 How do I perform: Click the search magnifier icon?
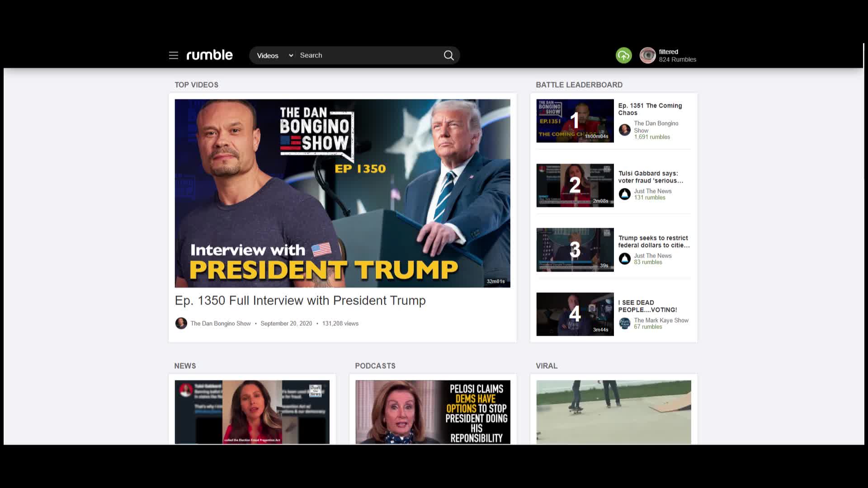[448, 55]
